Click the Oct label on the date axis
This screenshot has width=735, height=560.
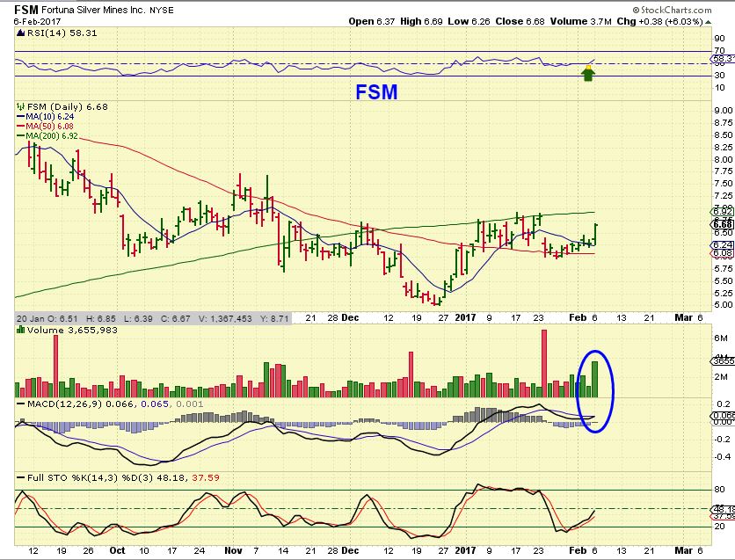coord(117,550)
